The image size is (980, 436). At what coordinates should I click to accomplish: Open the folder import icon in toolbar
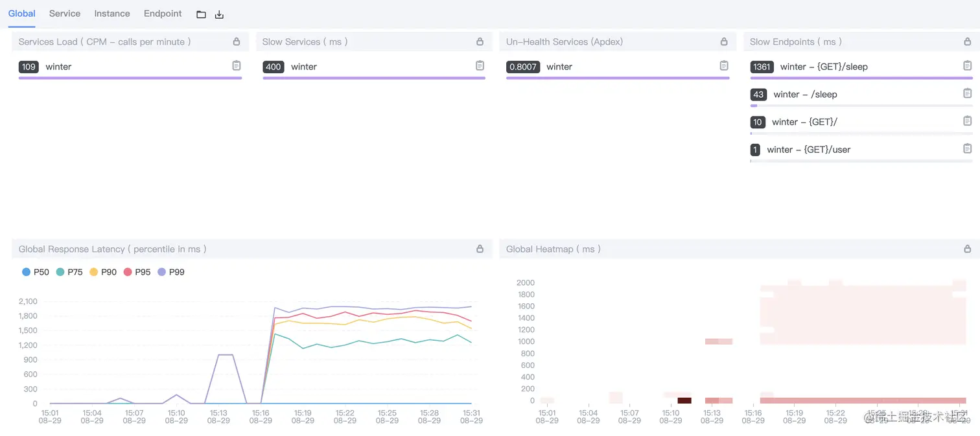coord(201,14)
